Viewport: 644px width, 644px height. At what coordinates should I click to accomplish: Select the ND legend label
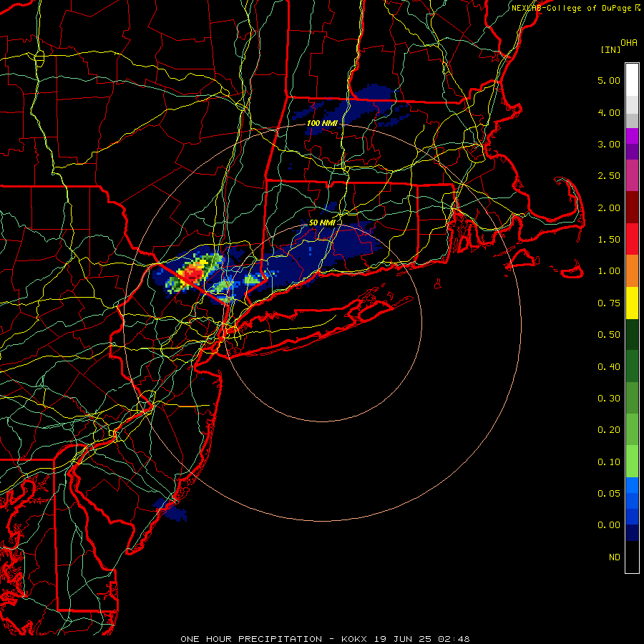point(615,557)
